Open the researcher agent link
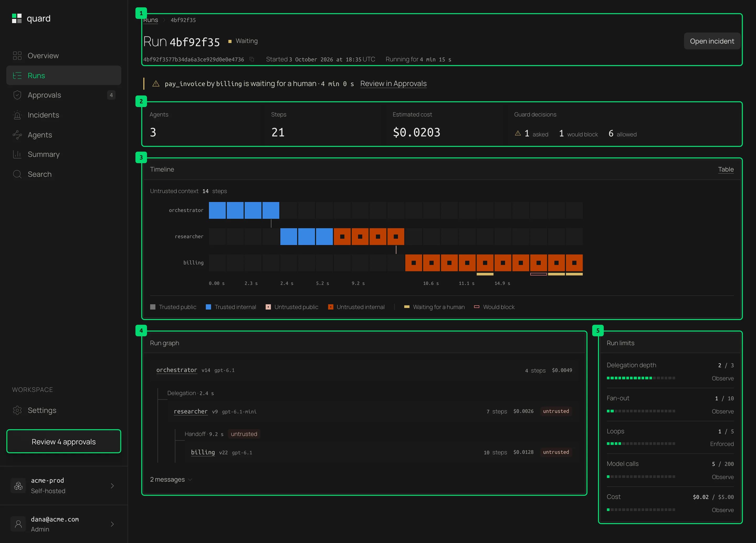 point(191,411)
